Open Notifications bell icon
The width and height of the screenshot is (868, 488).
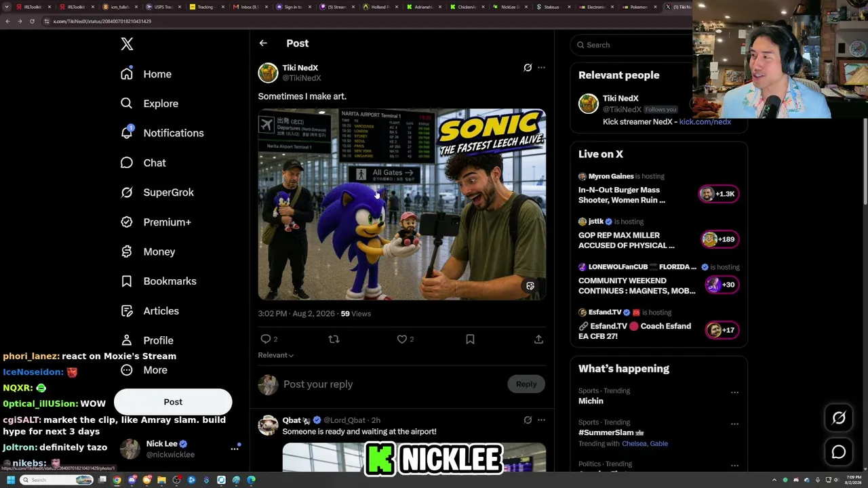click(x=127, y=133)
